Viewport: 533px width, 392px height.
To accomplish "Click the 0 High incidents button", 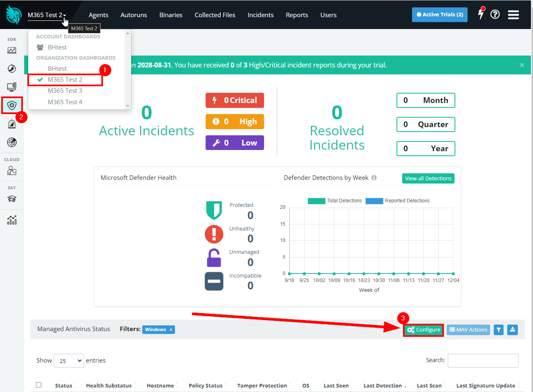I will click(x=235, y=122).
